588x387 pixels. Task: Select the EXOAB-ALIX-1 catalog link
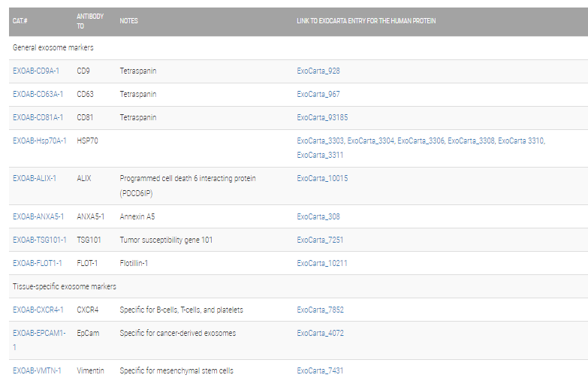pyautogui.click(x=35, y=179)
